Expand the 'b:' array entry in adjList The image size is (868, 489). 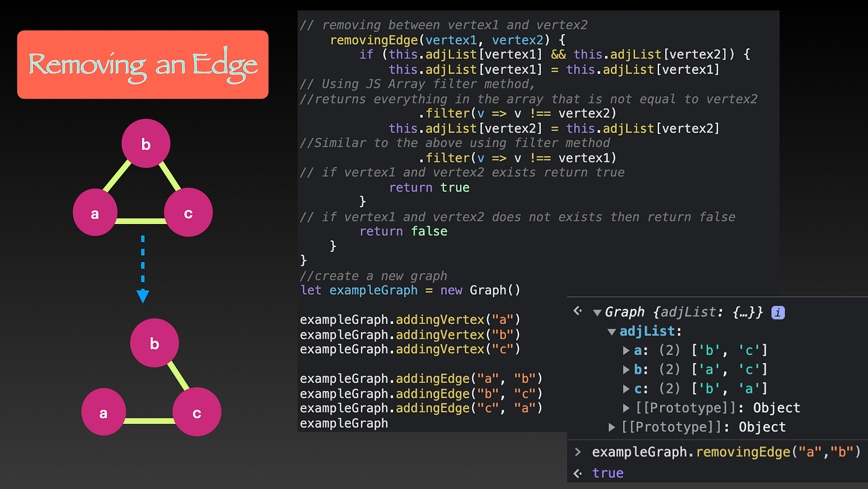pyautogui.click(x=626, y=370)
